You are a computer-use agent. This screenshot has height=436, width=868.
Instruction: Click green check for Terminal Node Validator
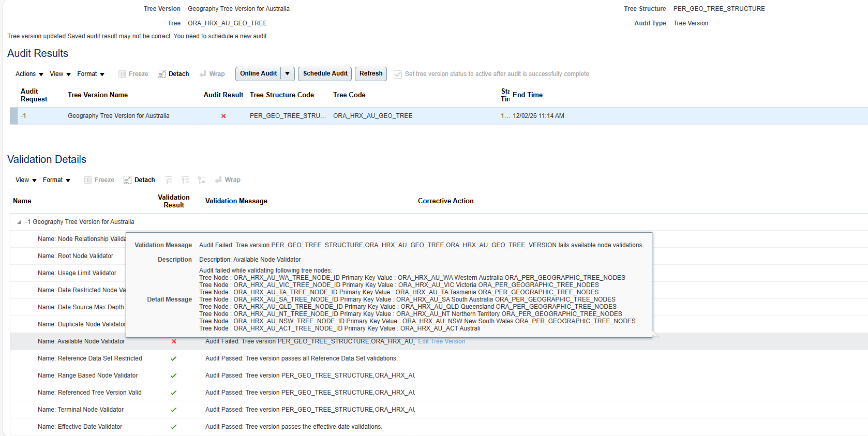174,410
